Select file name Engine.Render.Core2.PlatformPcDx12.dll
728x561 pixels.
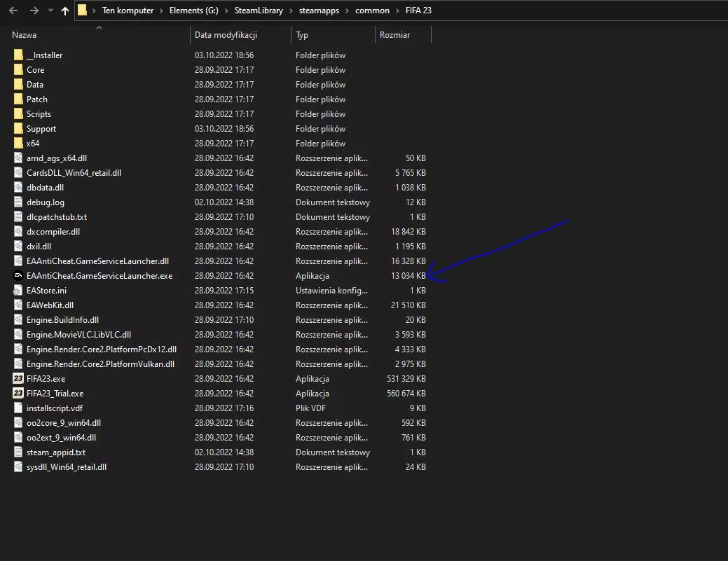coord(102,349)
